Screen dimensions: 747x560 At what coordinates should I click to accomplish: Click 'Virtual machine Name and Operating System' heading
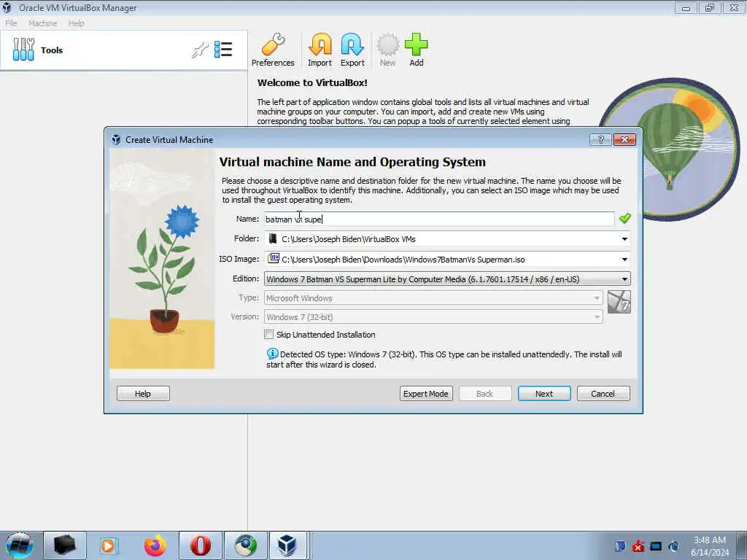(352, 162)
